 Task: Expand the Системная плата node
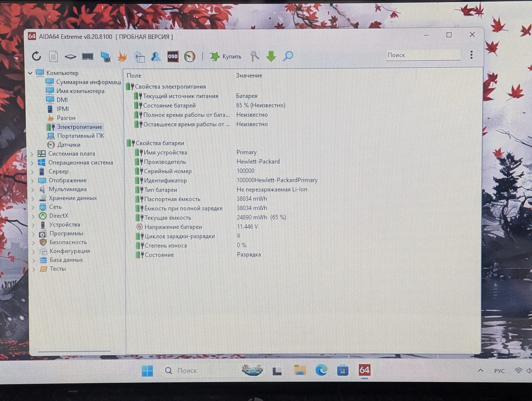32,154
